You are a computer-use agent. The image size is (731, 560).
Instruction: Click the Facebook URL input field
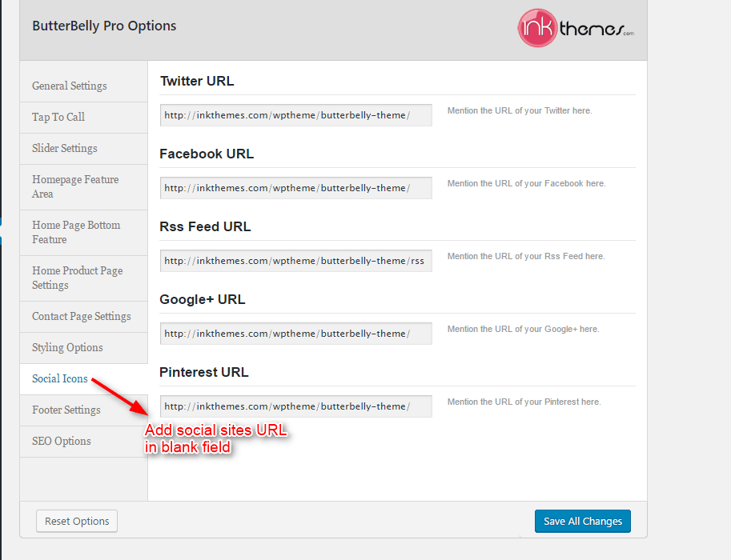pos(296,188)
